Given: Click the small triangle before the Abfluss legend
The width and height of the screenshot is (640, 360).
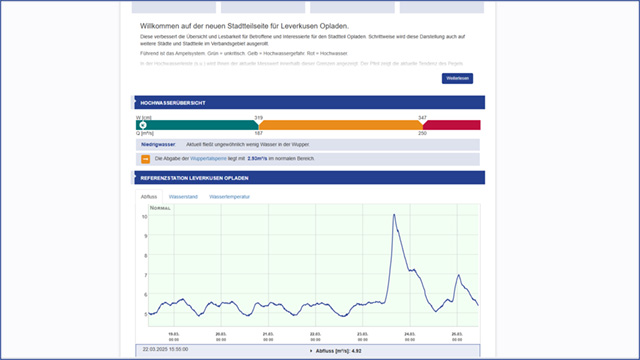Looking at the screenshot, I should (x=311, y=351).
